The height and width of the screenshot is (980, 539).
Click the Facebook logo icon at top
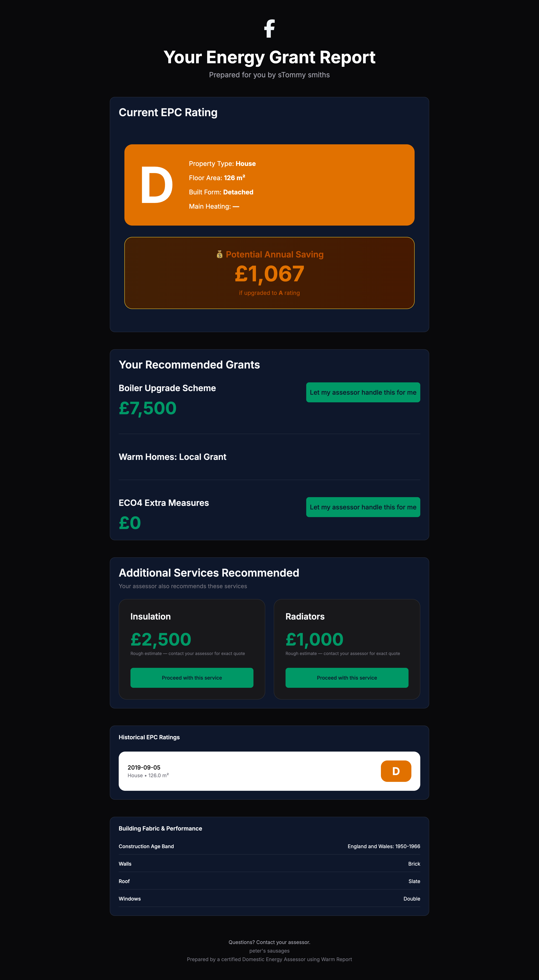(269, 29)
